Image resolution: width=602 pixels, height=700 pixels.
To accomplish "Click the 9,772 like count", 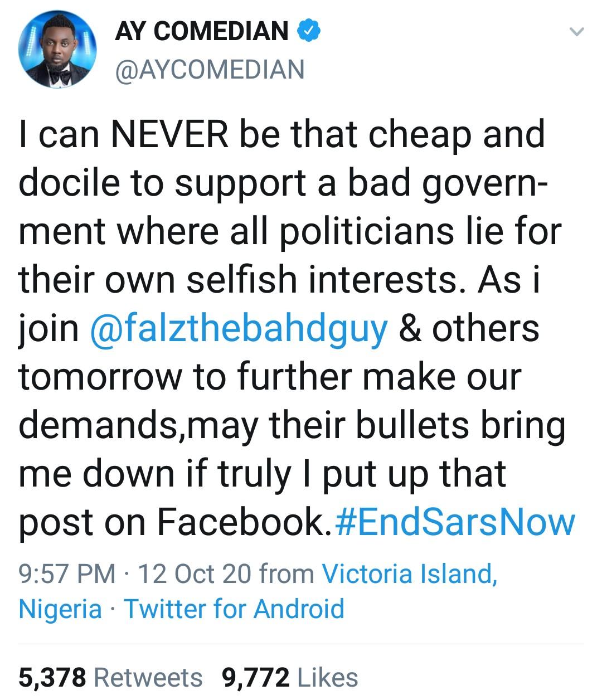I will pyautogui.click(x=255, y=678).
